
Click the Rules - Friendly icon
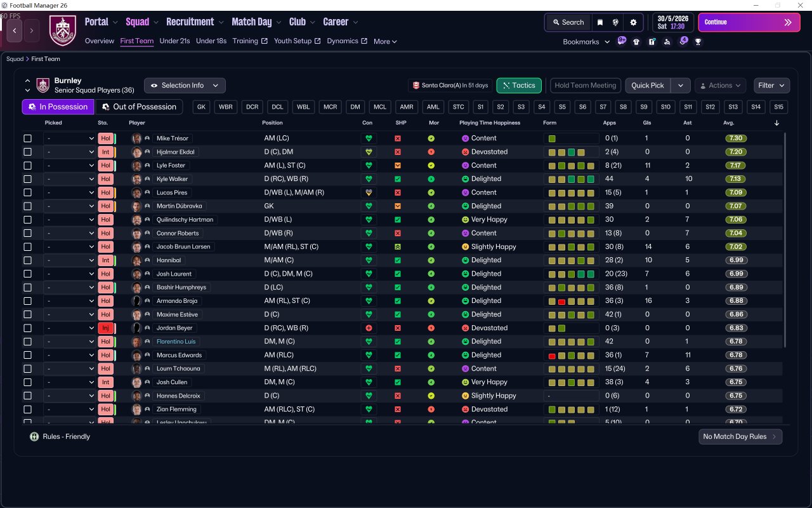pos(34,437)
